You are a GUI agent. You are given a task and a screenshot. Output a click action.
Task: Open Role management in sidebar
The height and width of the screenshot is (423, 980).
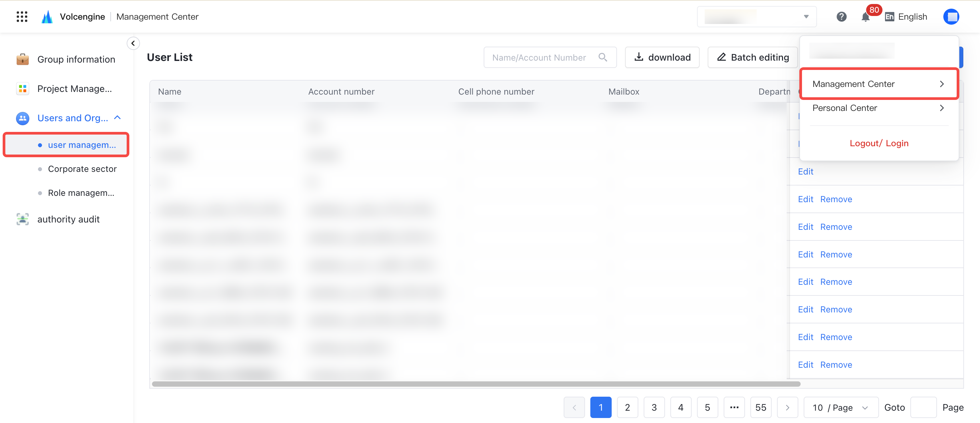coord(81,193)
